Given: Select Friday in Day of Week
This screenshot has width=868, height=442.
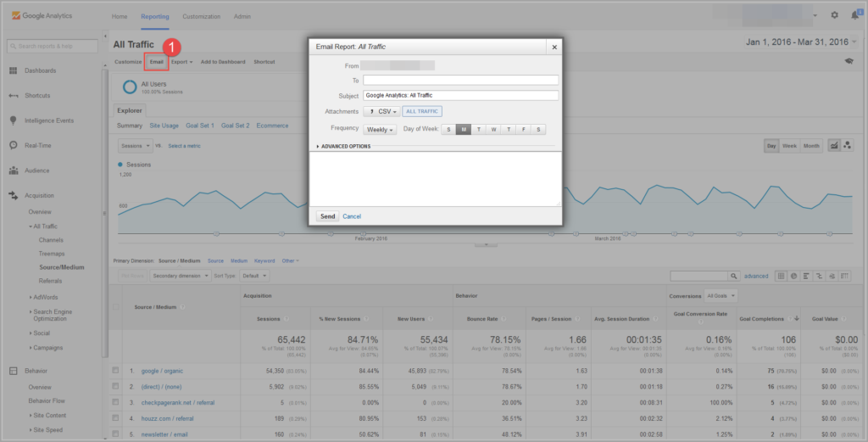Looking at the screenshot, I should [x=523, y=130].
